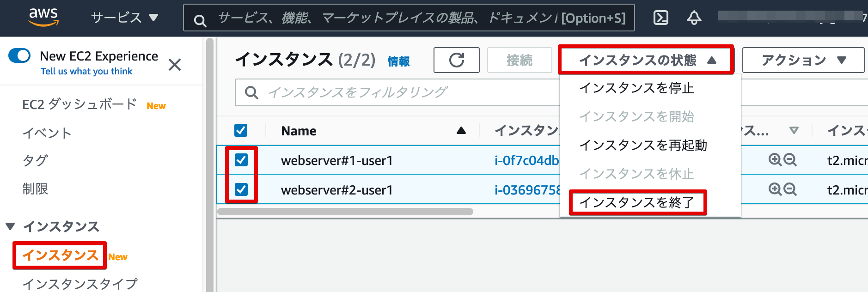868x292 pixels.
Task: Open the notifications bell icon
Action: coord(694,18)
